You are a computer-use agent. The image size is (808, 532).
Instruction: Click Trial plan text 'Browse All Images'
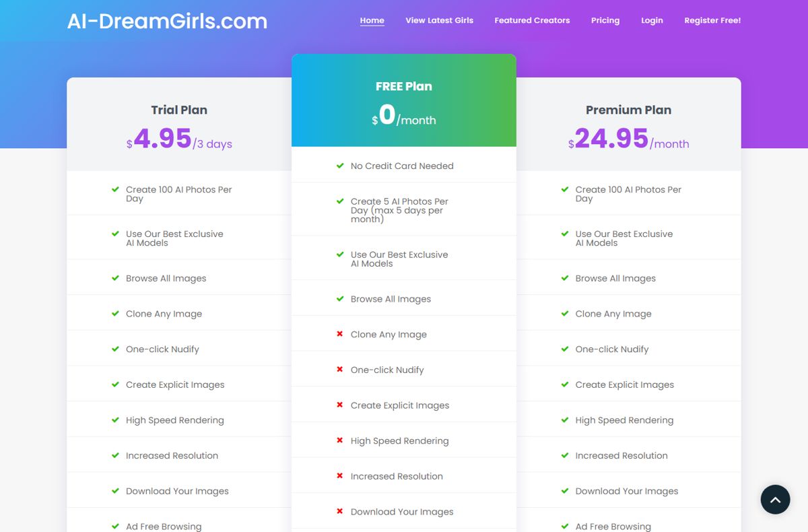166,278
